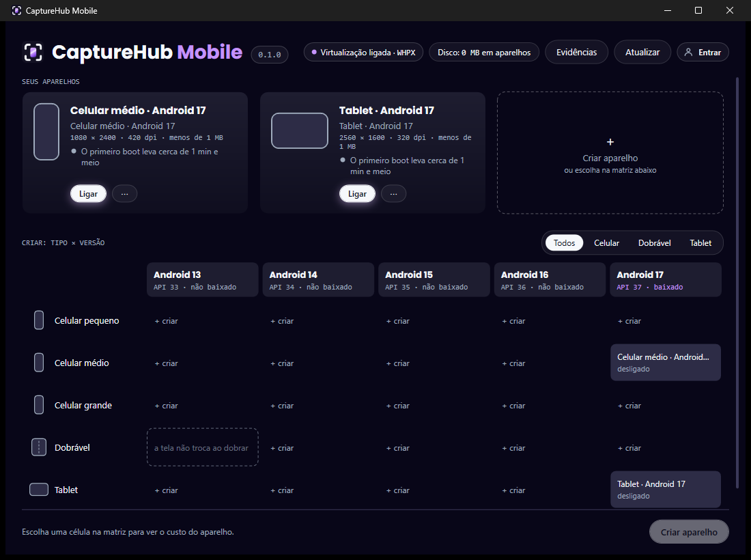Image resolution: width=751 pixels, height=560 pixels.
Task: Click the Android 17 baixado column header
Action: tap(666, 280)
